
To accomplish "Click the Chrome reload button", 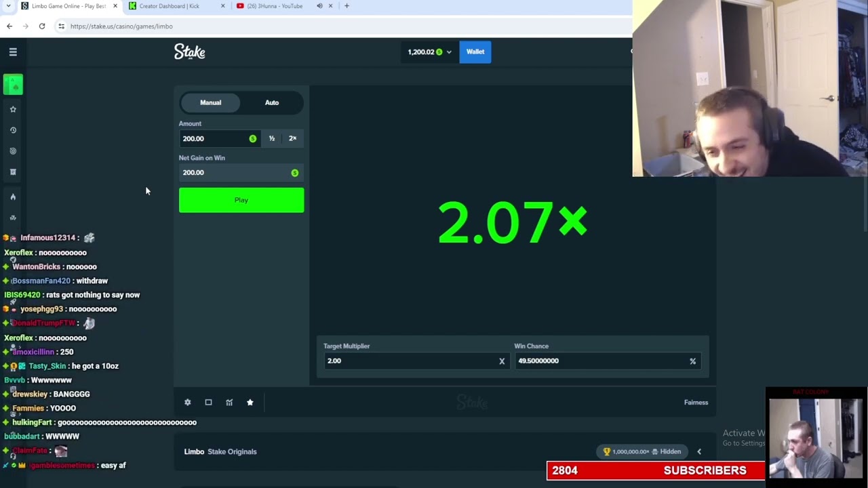I will coord(42,26).
